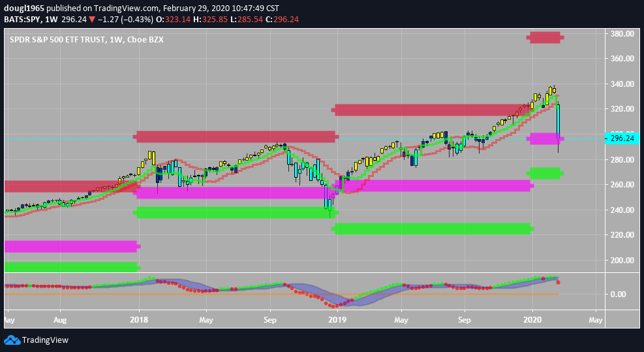Click the green zone near 270 in 2020
The width and height of the screenshot is (644, 352).
pyautogui.click(x=545, y=173)
